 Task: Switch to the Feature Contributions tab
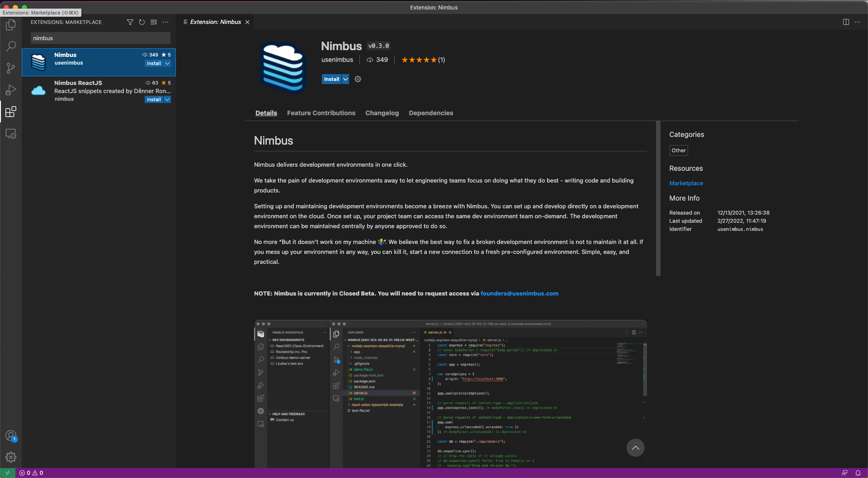pyautogui.click(x=321, y=113)
